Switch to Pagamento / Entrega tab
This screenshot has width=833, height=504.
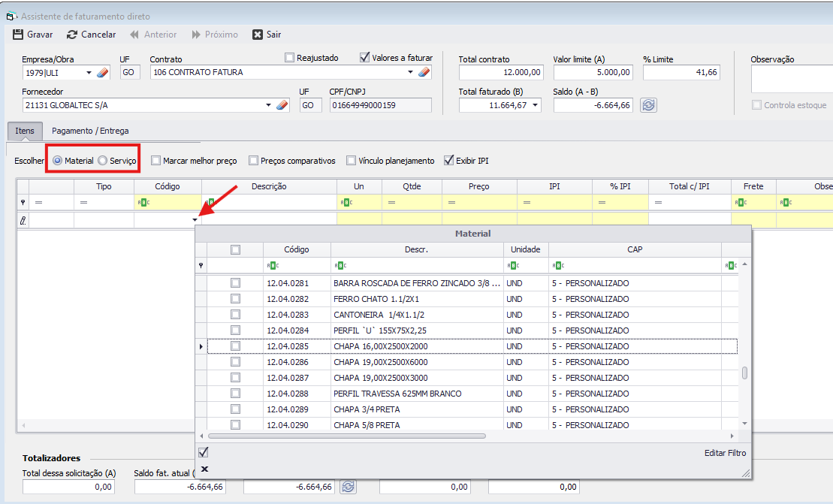tap(90, 131)
